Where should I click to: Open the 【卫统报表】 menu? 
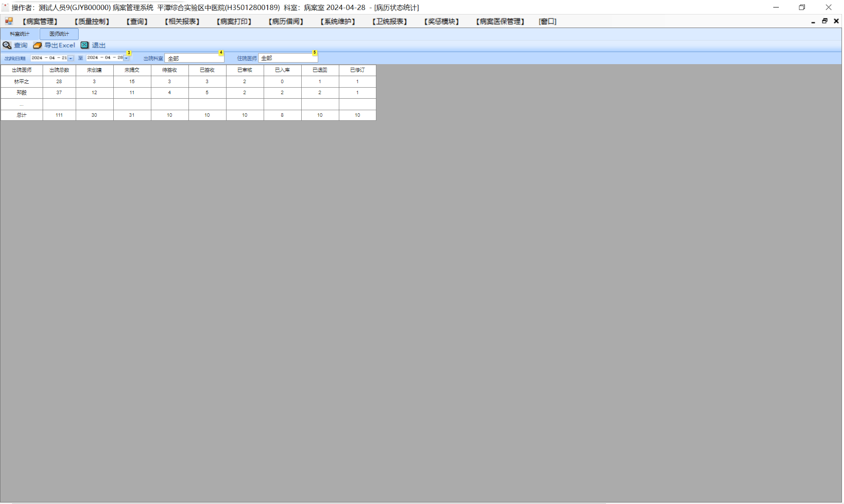point(389,22)
